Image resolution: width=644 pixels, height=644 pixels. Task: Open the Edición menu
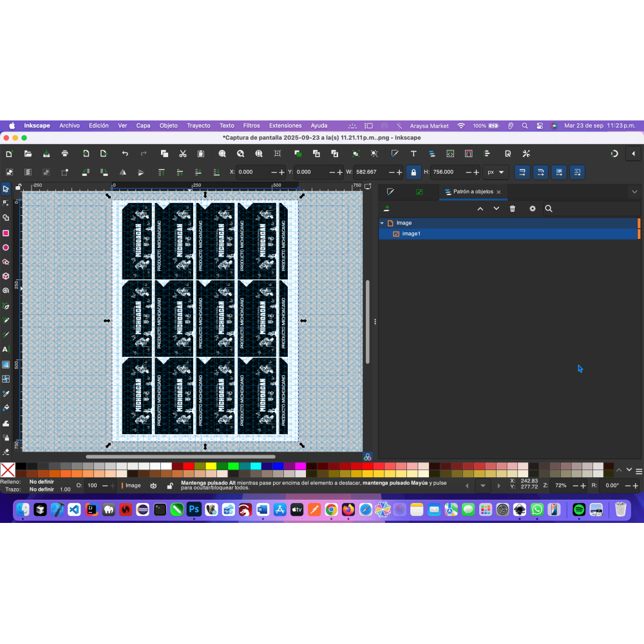(x=99, y=126)
